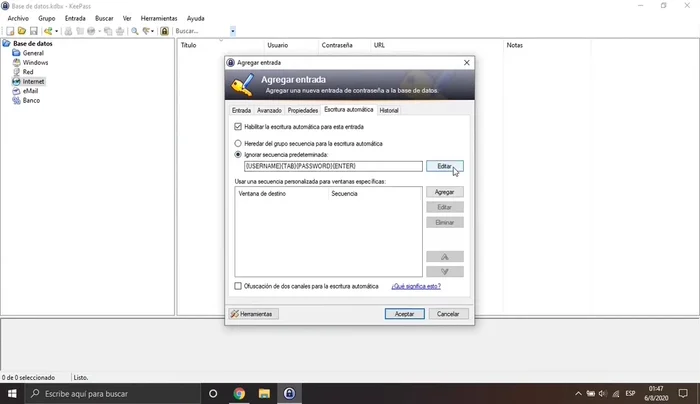Open the Herramientas menu
Image resolution: width=700 pixels, height=404 pixels.
pyautogui.click(x=159, y=18)
